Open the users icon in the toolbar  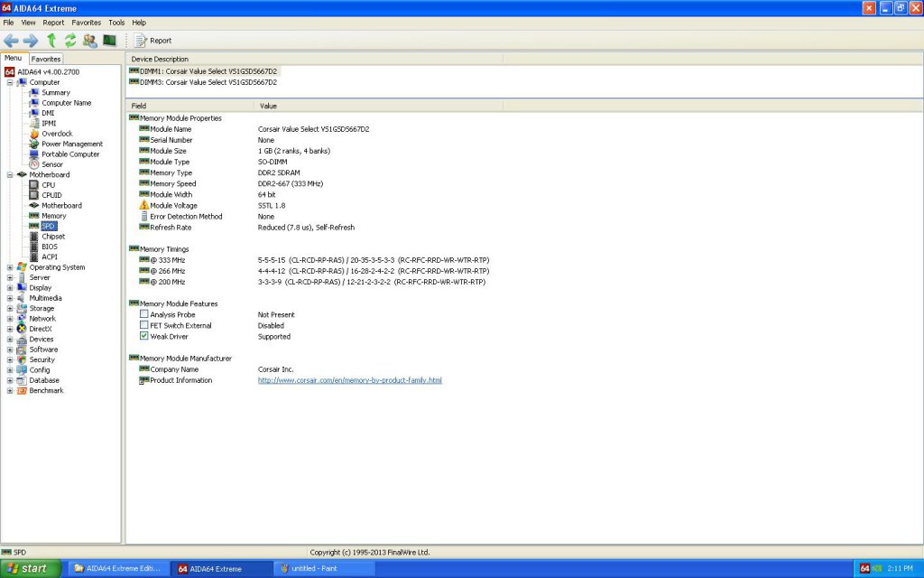coord(89,40)
